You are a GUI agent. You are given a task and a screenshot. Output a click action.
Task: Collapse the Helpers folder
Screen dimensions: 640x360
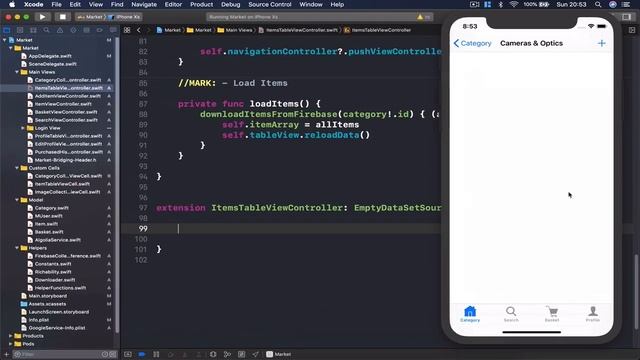[17, 248]
